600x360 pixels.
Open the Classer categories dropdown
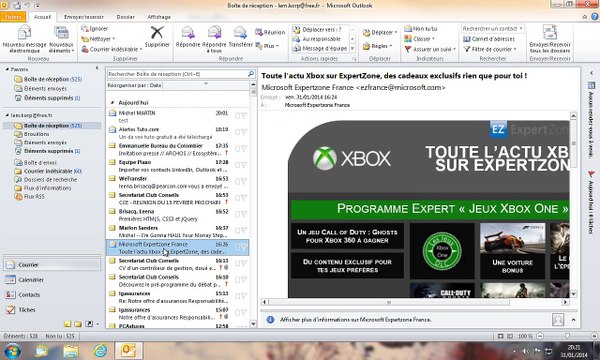point(419,39)
